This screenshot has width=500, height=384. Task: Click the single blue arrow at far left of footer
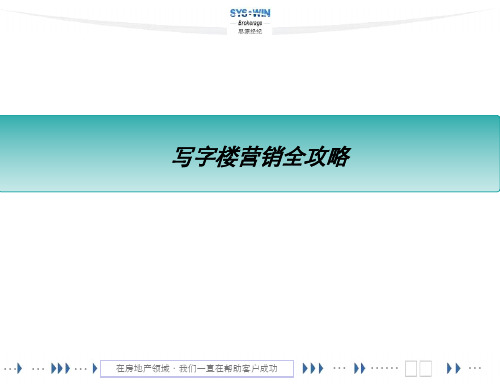(x=19, y=368)
